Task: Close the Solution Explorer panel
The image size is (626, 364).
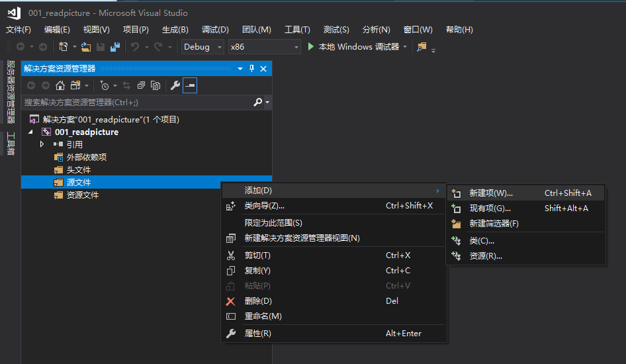Action: pos(263,69)
